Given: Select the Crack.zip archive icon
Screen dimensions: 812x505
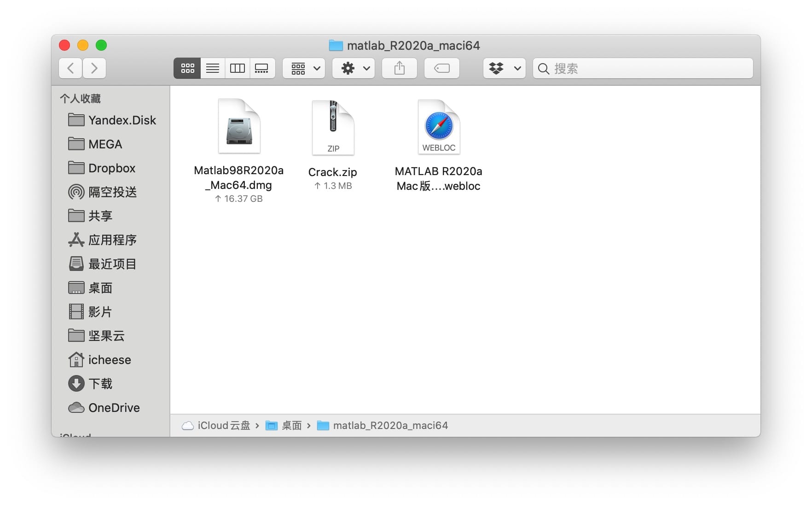Looking at the screenshot, I should [x=333, y=127].
